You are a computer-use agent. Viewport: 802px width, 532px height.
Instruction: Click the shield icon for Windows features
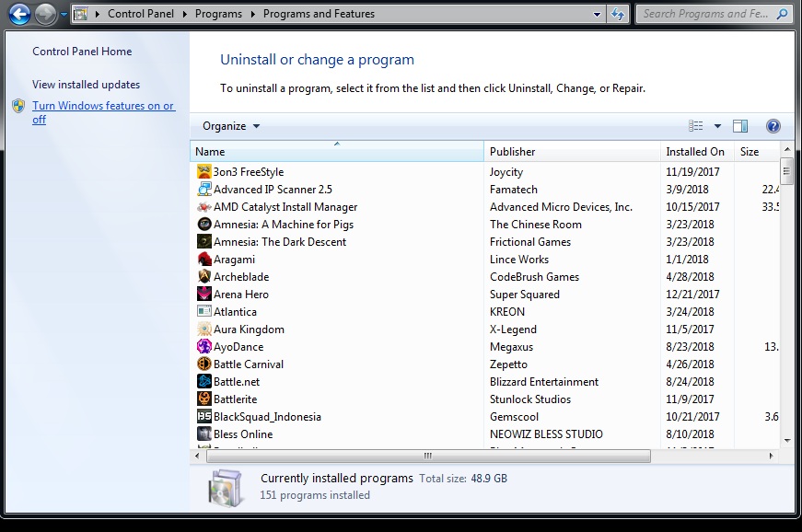[18, 106]
